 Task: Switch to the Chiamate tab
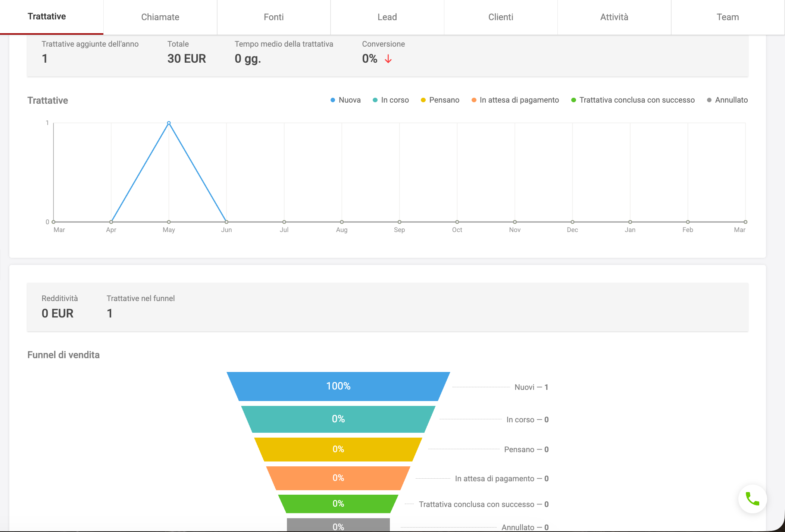160,17
